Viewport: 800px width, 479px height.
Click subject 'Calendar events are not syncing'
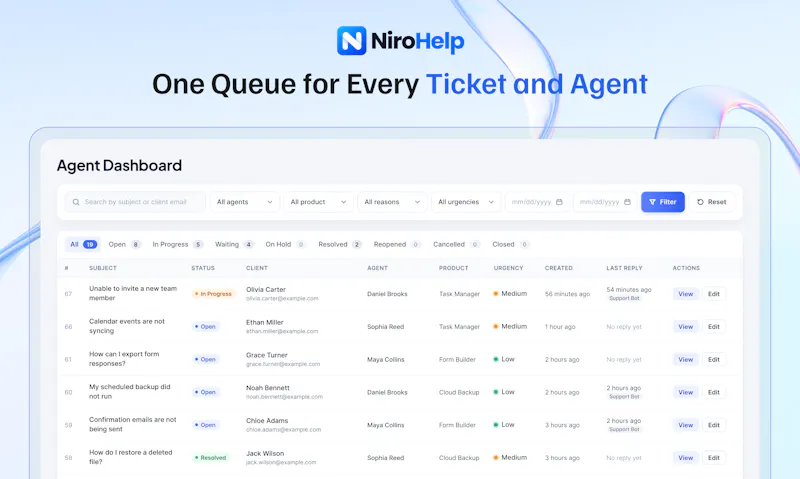click(x=127, y=326)
